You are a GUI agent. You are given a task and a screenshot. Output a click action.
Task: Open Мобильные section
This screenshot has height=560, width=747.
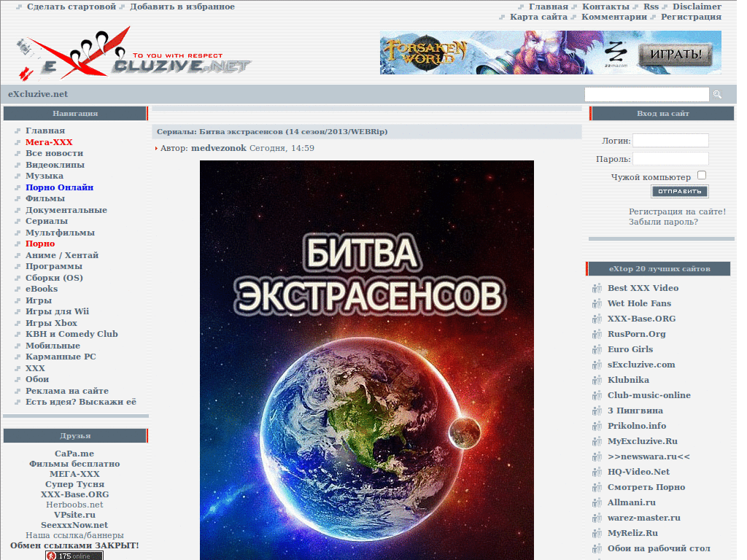[x=53, y=346]
